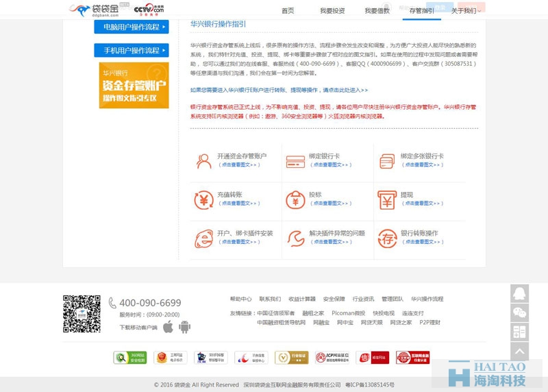Open the 联系我们 footer link
This screenshot has width=548, height=392.
click(270, 299)
